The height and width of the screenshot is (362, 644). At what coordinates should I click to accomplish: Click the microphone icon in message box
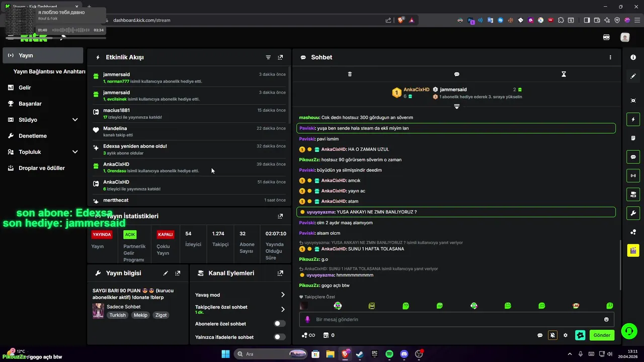pyautogui.click(x=308, y=319)
